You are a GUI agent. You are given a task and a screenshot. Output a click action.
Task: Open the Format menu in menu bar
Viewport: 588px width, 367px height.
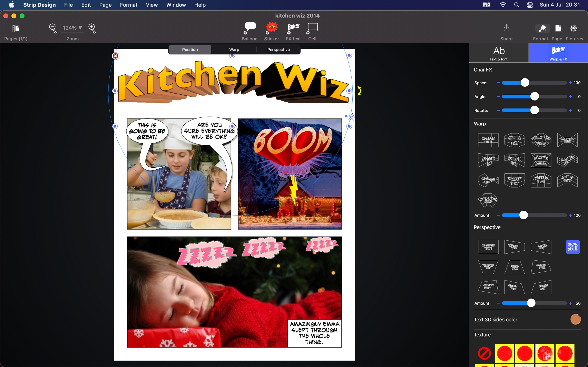point(129,5)
